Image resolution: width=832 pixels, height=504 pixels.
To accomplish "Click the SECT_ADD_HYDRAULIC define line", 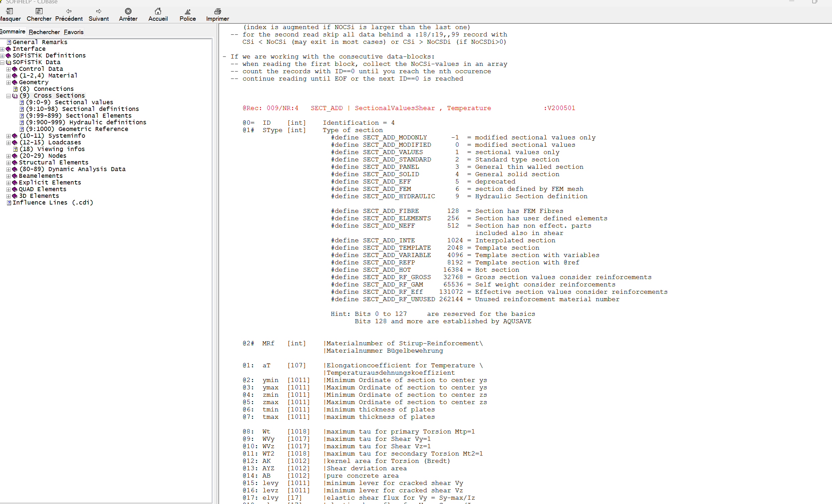I will (x=459, y=197).
